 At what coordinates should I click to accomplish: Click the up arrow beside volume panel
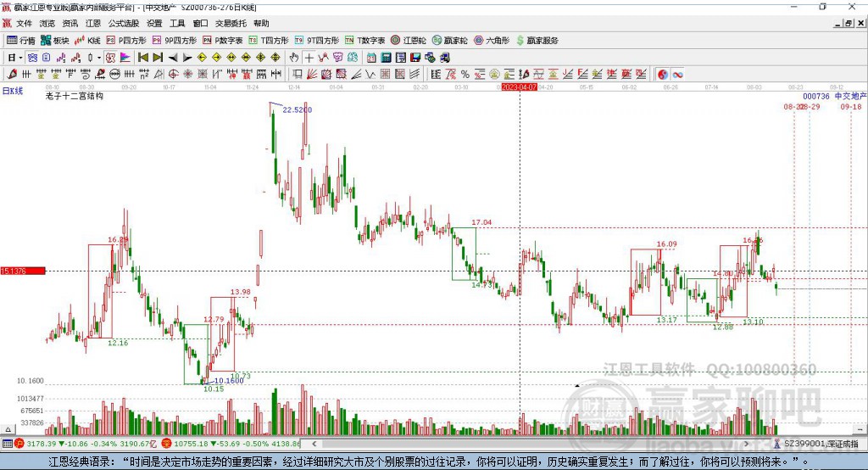click(x=8, y=429)
